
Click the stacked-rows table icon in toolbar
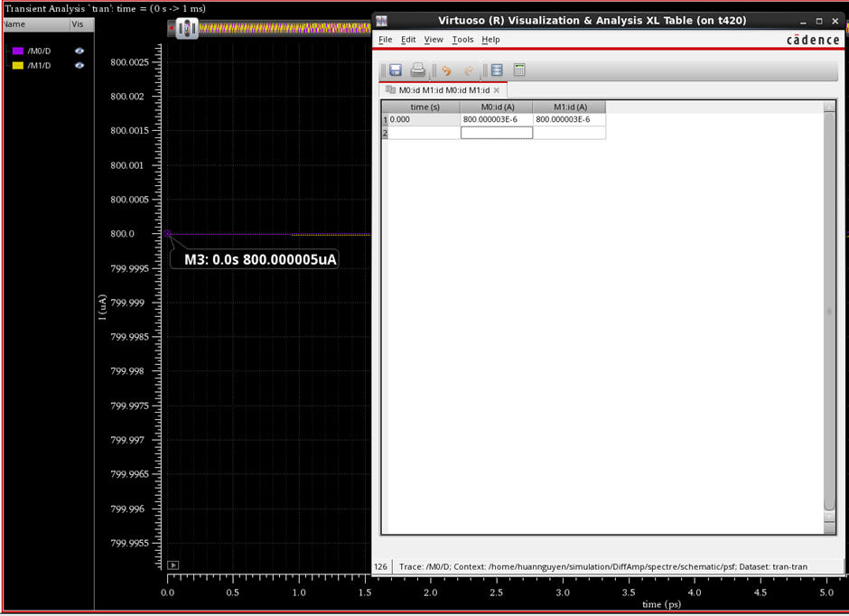[x=497, y=70]
